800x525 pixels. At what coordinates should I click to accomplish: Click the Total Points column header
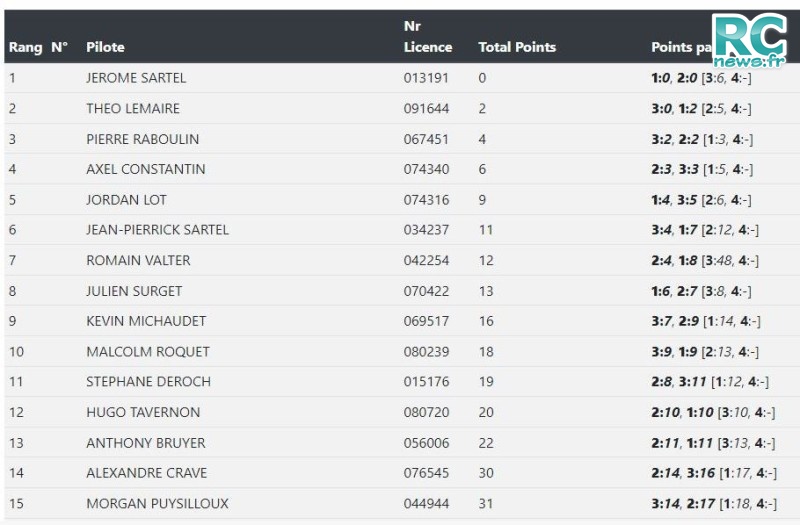[517, 47]
